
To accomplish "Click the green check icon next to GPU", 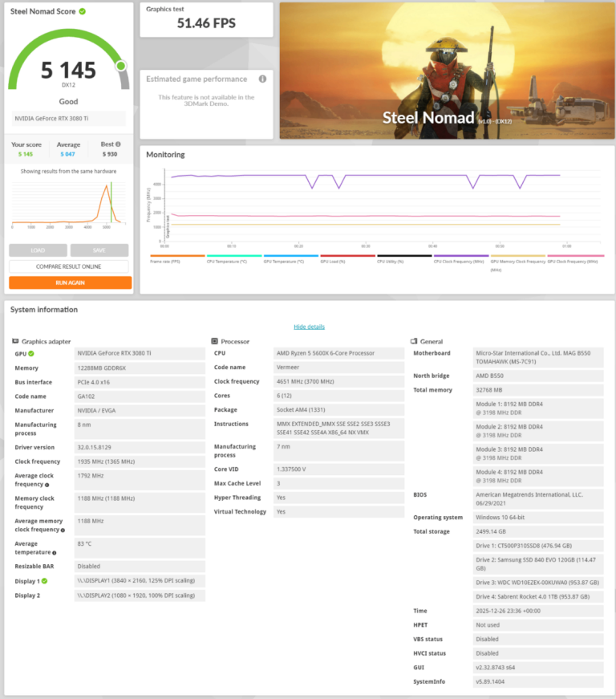I will click(31, 353).
